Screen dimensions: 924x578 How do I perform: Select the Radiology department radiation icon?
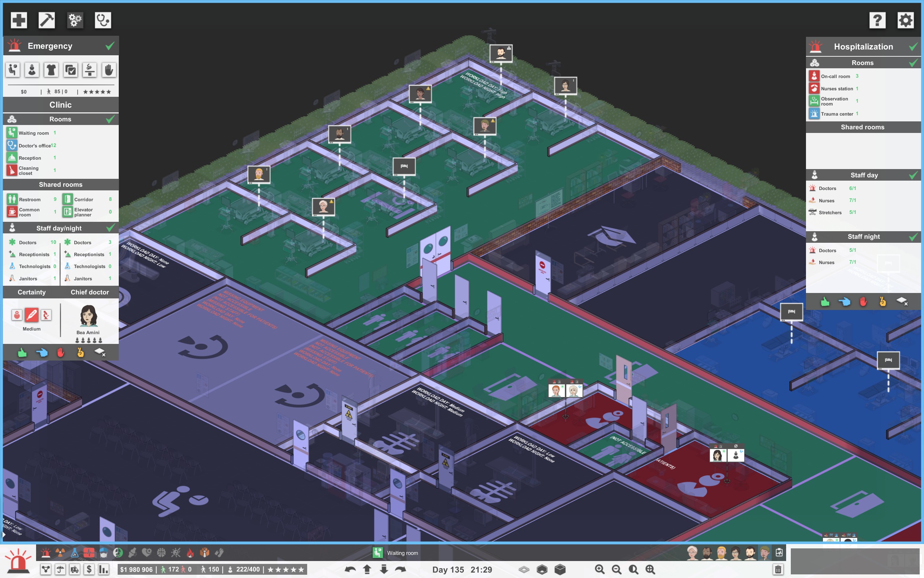[60, 552]
